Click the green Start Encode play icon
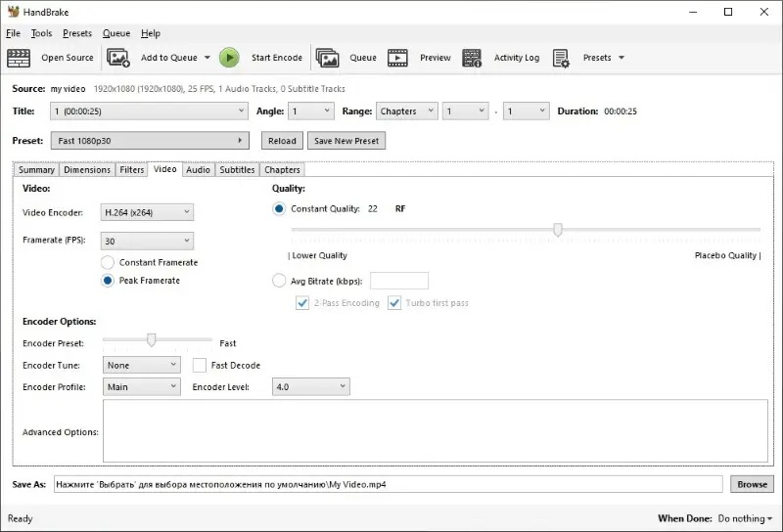This screenshot has width=783, height=532. (229, 58)
